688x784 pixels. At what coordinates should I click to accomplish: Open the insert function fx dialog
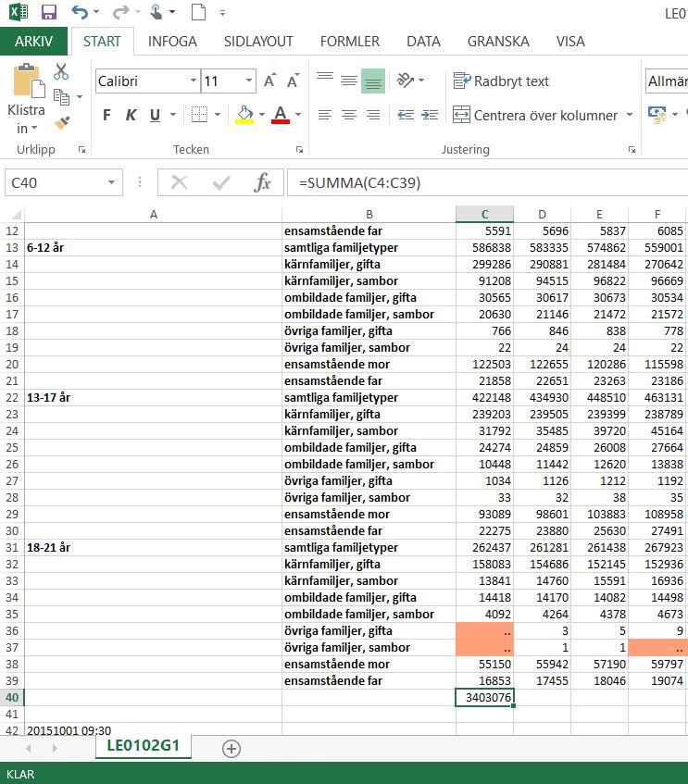pyautogui.click(x=262, y=182)
